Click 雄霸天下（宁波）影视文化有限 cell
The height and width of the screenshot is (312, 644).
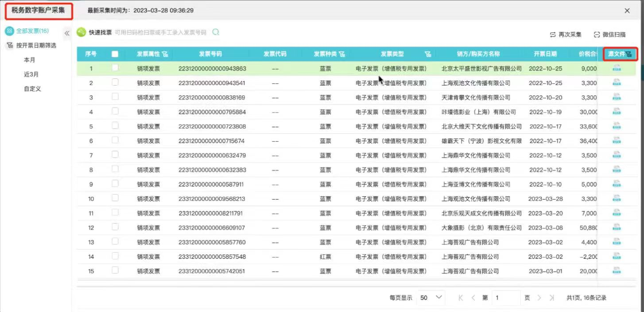(482, 141)
